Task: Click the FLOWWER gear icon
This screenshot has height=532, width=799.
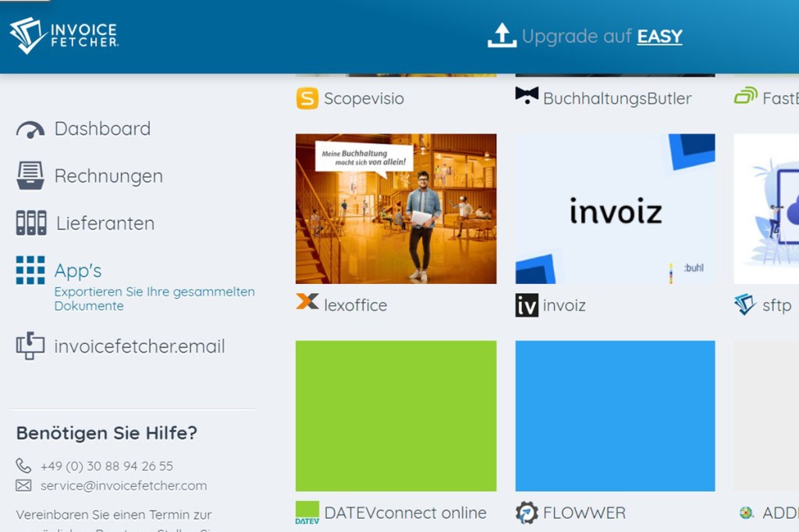Action: [527, 512]
